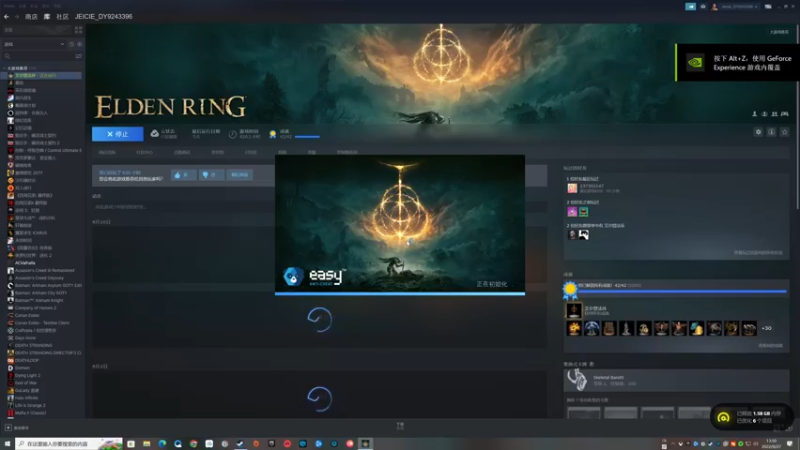This screenshot has height=450, width=800.
Task: Click the Easy Anti-Cheat splash loading bar
Action: [400, 293]
